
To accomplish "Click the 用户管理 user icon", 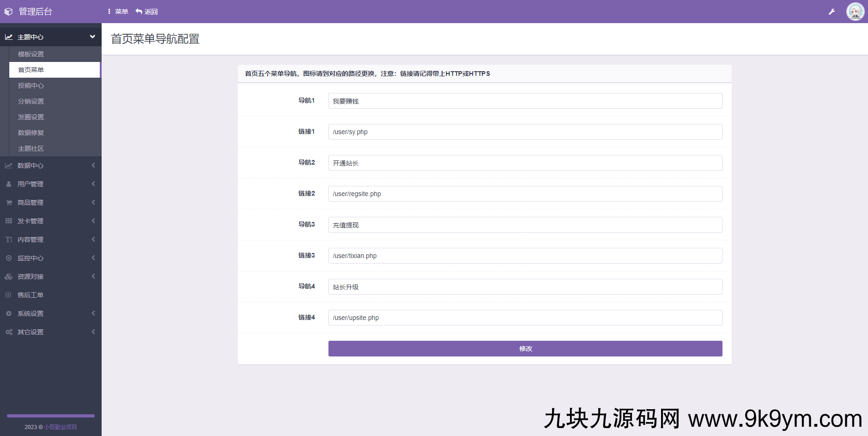I will [9, 184].
